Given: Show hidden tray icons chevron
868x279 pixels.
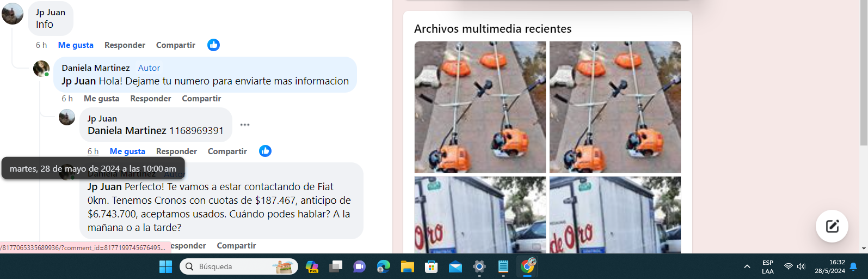Looking at the screenshot, I should [747, 266].
